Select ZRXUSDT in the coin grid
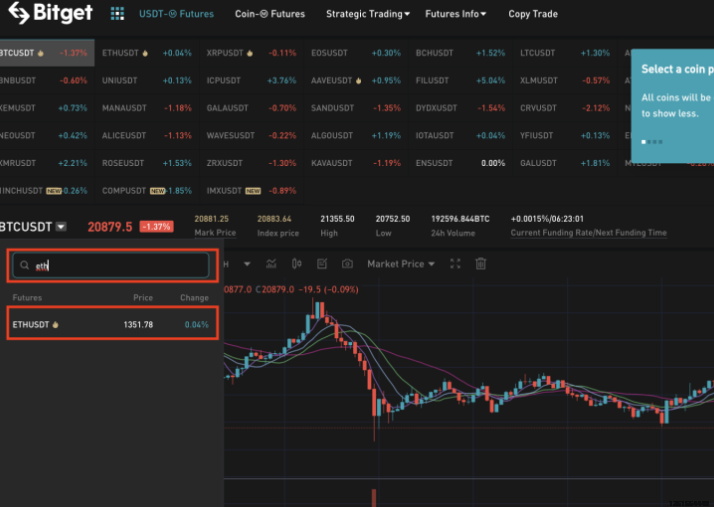Image resolution: width=714 pixels, height=507 pixels. tap(251, 163)
